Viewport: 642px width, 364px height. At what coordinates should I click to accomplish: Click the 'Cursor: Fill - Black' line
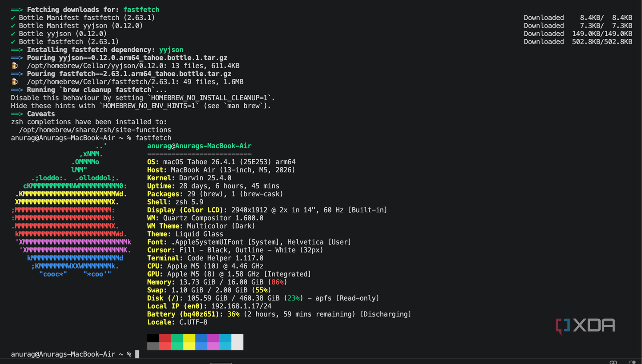pos(235,250)
